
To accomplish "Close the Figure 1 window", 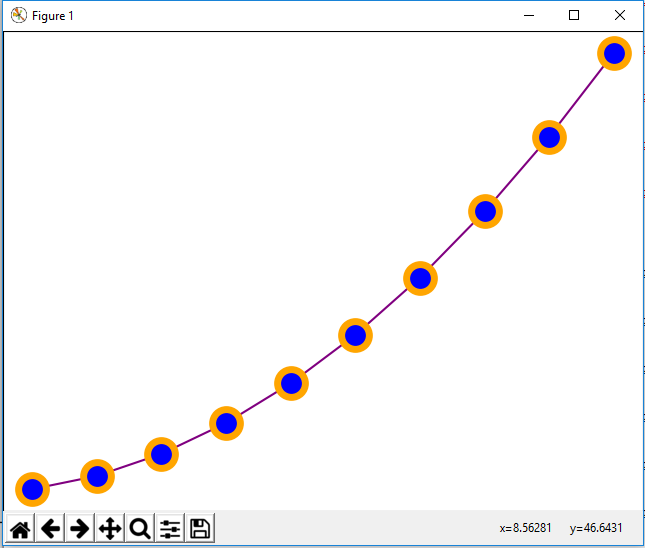I will pyautogui.click(x=620, y=15).
